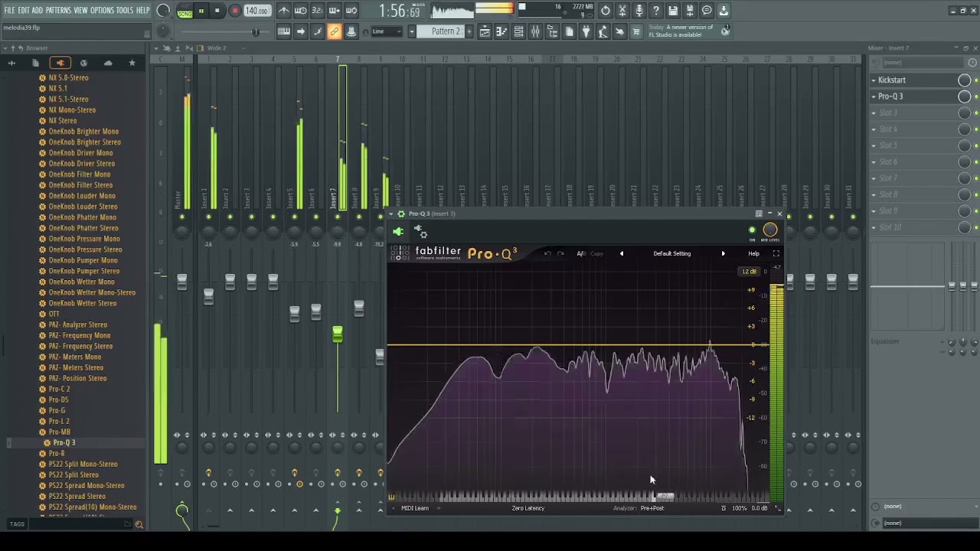
Task: Click the browser search magnifier icon
Action: tap(139, 524)
